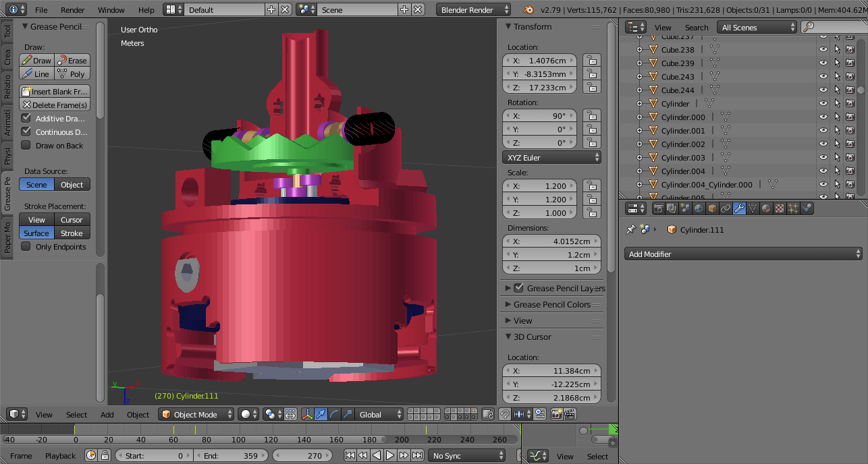Hide Cylinder.001 with its eye icon
This screenshot has width=868, height=464.
[x=823, y=130]
